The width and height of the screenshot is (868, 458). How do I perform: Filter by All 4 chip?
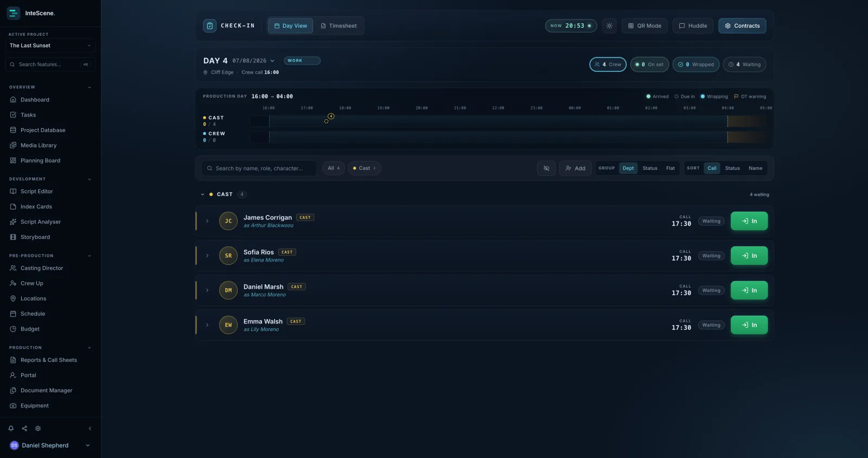click(x=334, y=168)
